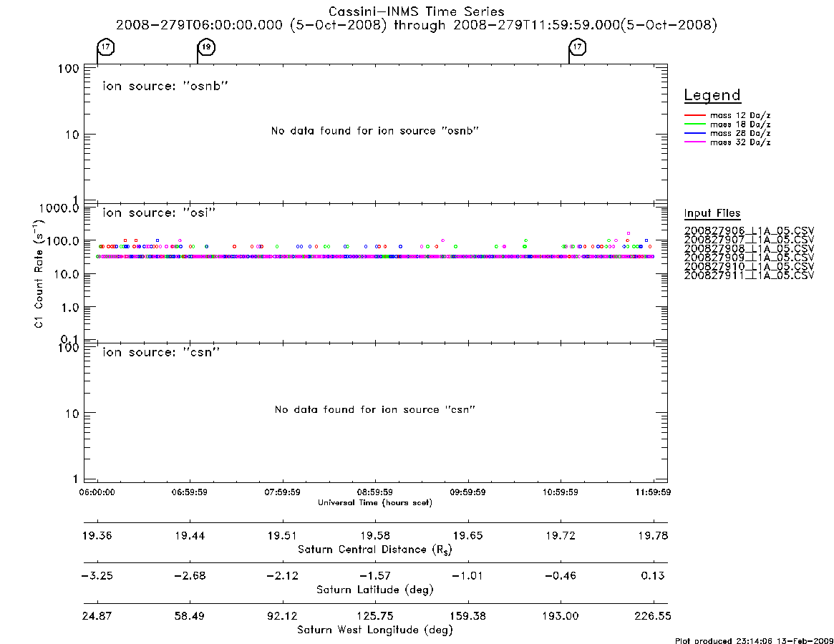Viewport: 834px width, 644px height.
Task: Click the "Saturn Central Distance (Rs)" axis title
Action: point(375,550)
